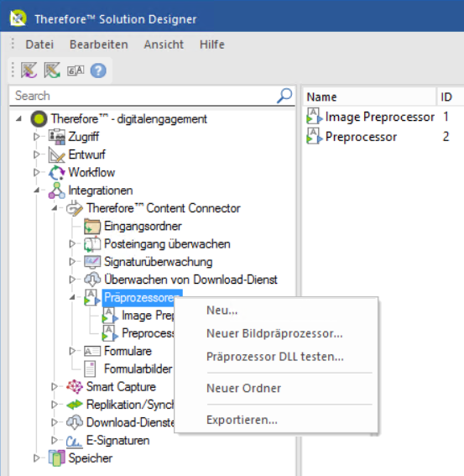Collapse the Therefore Content Connector node
The width and height of the screenshot is (464, 476).
click(55, 208)
